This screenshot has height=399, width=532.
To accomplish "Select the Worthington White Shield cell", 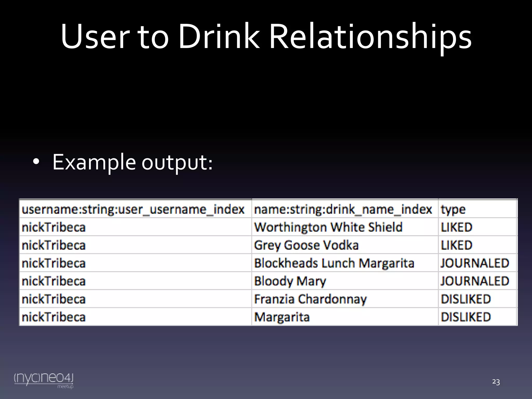I will click(328, 227).
